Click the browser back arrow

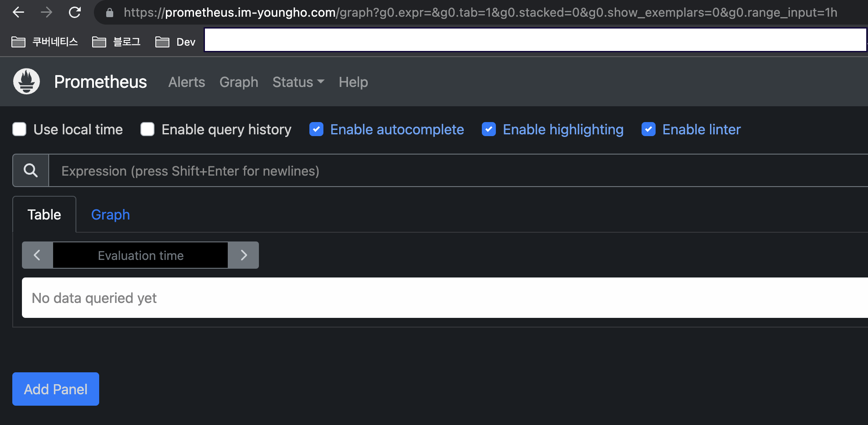click(x=18, y=12)
